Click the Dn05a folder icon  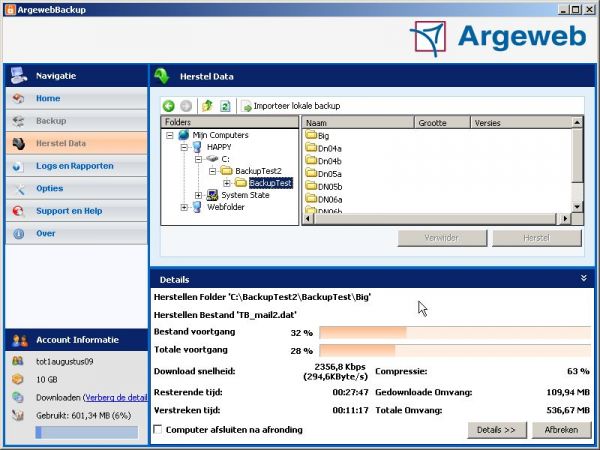click(x=311, y=173)
